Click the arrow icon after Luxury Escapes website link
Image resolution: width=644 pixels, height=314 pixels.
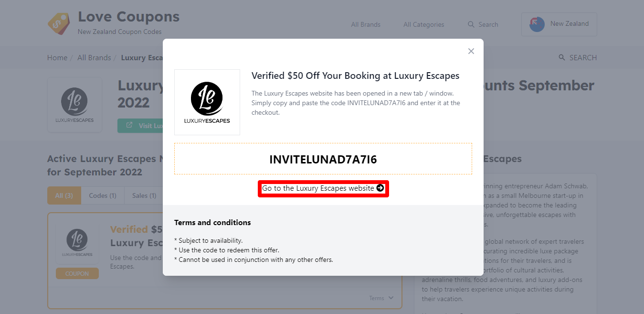(380, 188)
